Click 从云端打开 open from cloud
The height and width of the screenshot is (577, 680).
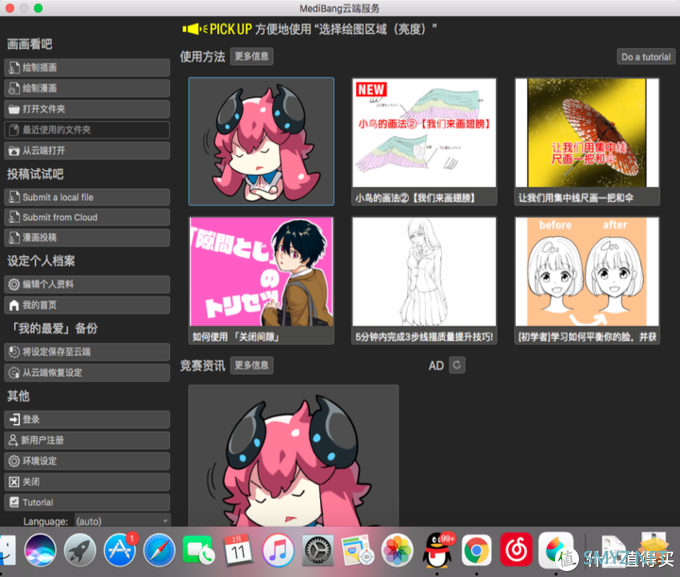coord(87,151)
